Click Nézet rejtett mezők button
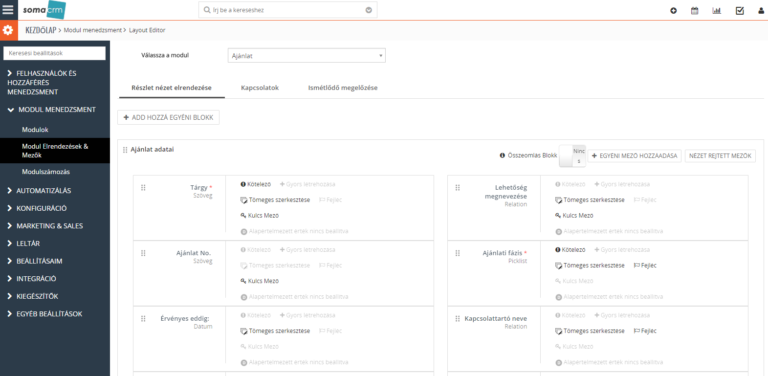This screenshot has height=376, width=768. click(x=720, y=156)
